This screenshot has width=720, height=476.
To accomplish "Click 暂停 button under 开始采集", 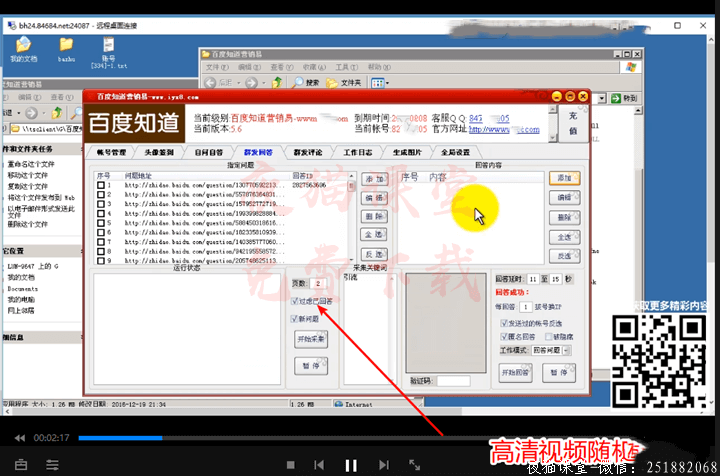I will [x=311, y=366].
